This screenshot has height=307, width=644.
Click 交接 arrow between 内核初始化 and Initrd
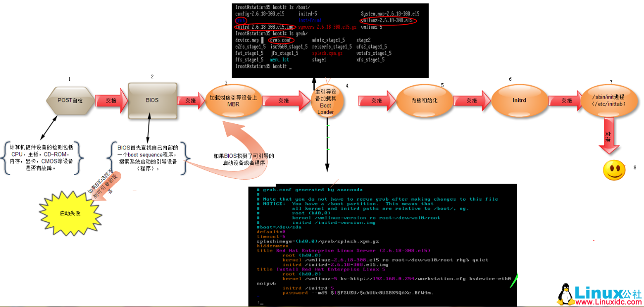point(471,100)
